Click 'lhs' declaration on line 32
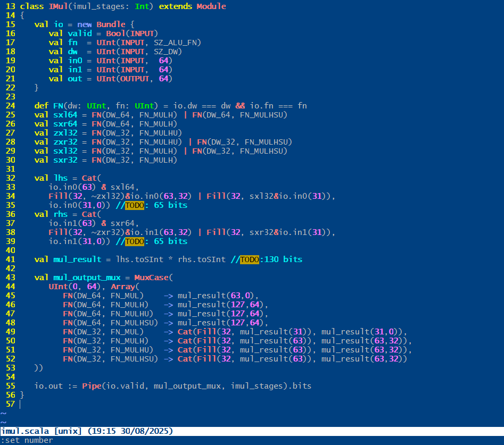Viewport: 504px width, 445px height. coord(61,178)
